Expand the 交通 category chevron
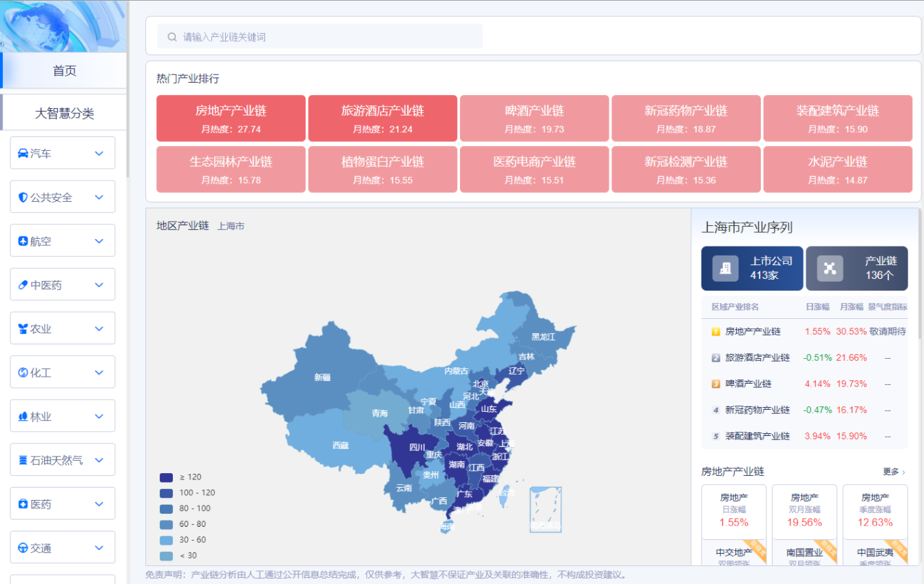The image size is (924, 584). click(99, 548)
